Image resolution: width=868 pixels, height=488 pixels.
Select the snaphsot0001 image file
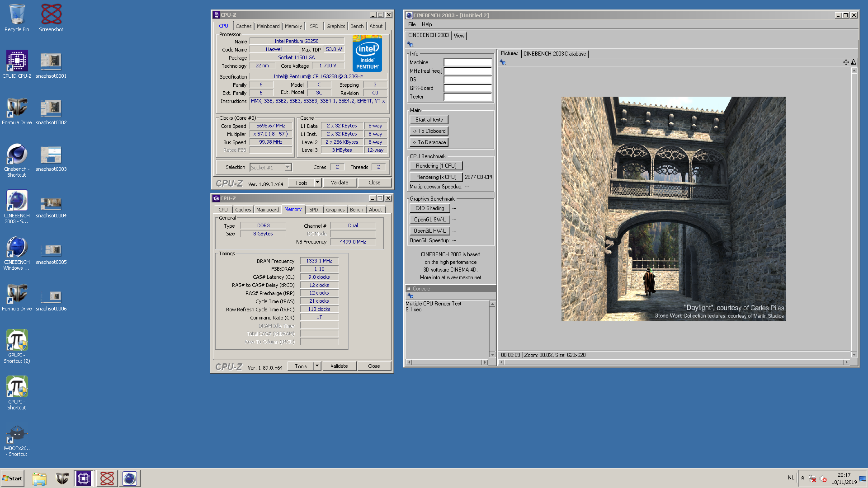(x=51, y=64)
